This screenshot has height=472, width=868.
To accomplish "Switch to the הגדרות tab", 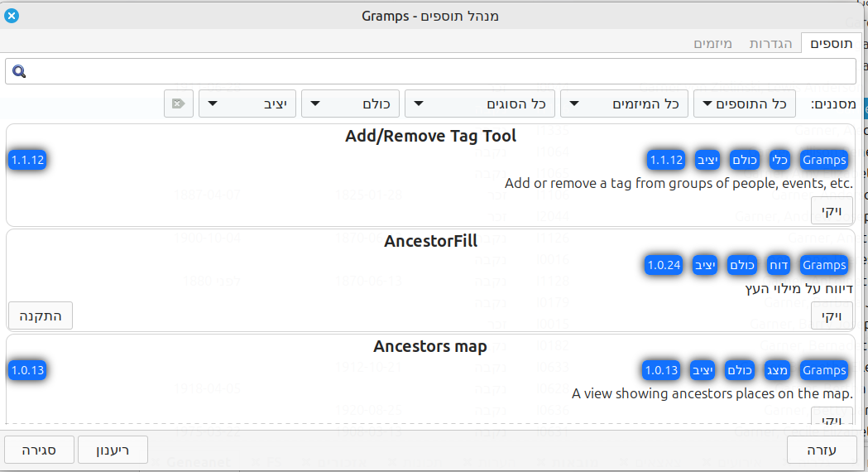I will [x=770, y=43].
